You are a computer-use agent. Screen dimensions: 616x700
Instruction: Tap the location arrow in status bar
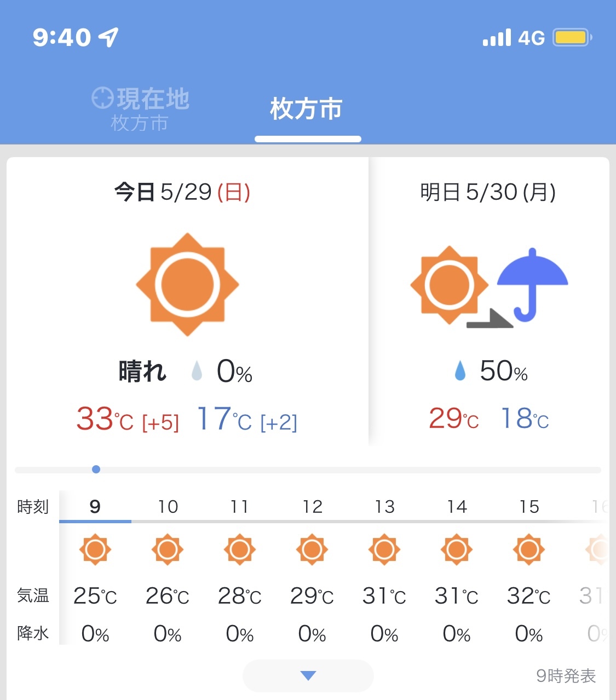108,37
